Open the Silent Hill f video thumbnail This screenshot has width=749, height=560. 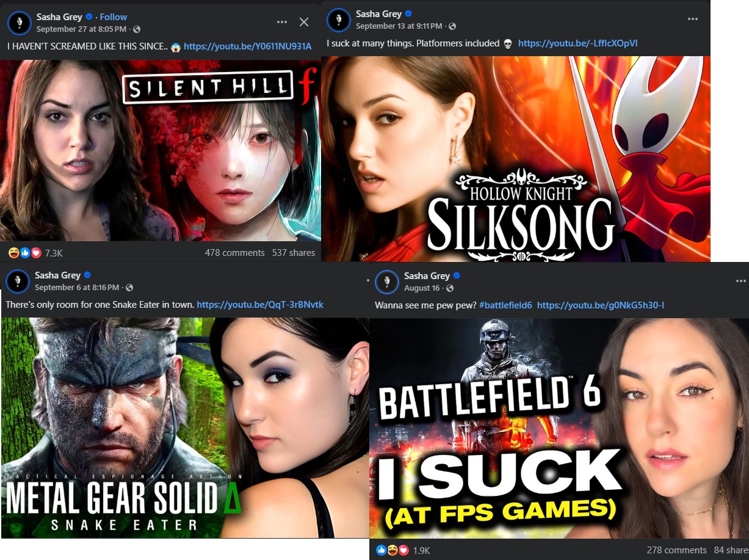tap(161, 150)
